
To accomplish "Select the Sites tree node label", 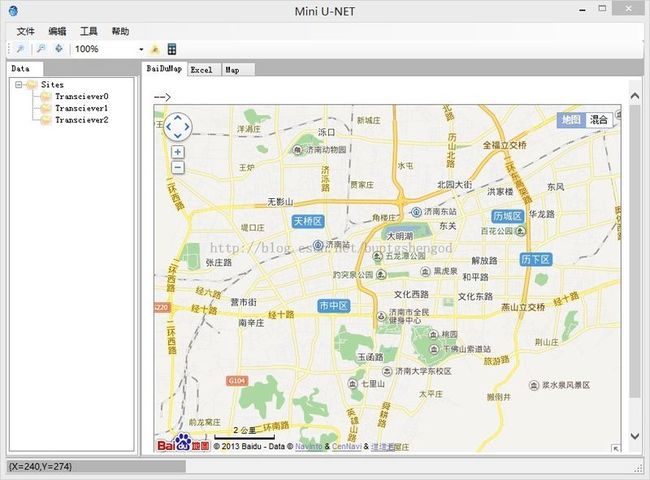I will click(52, 85).
